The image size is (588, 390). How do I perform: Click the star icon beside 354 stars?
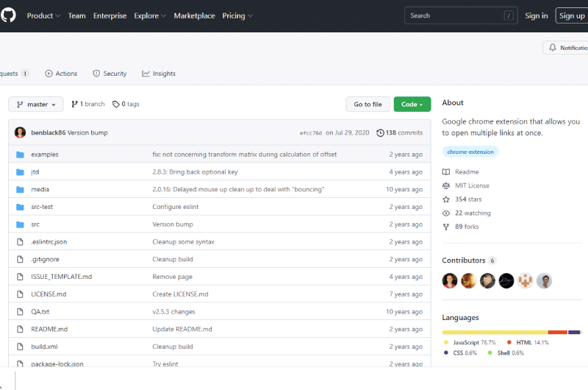click(x=446, y=199)
